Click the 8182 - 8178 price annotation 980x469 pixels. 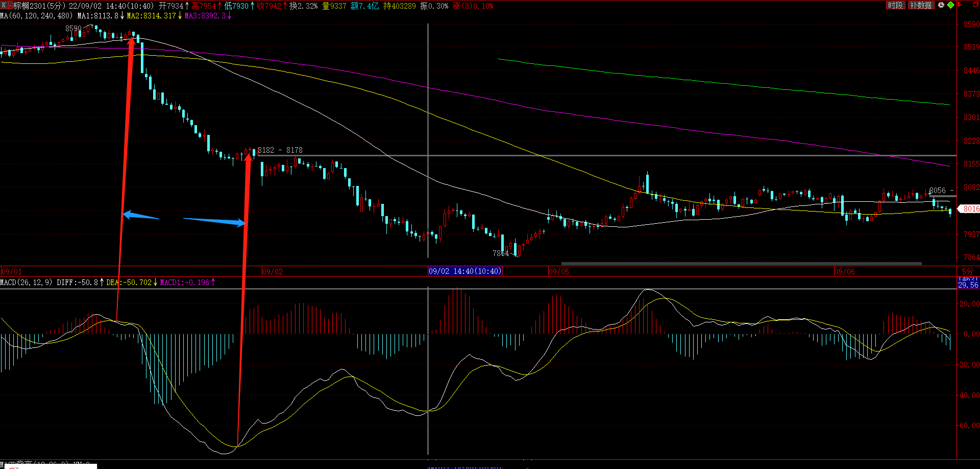click(280, 150)
